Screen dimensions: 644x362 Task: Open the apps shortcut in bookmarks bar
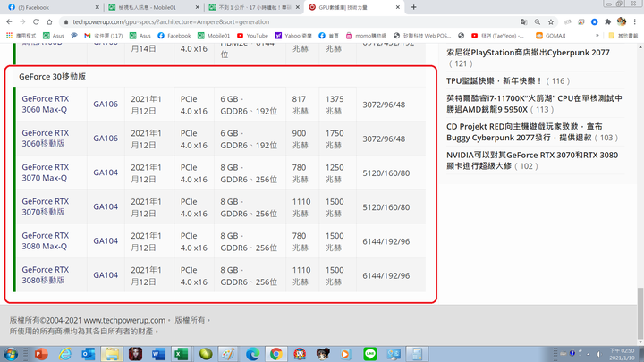point(21,36)
